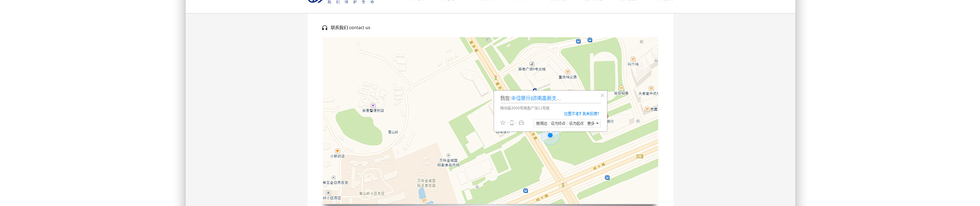Click the 谷田稻香 restaurant icon

point(621,89)
